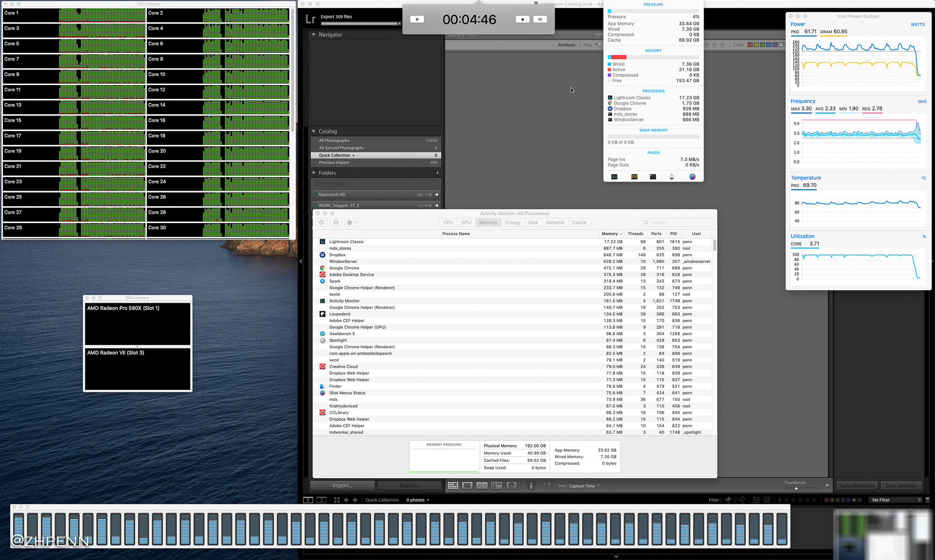The width and height of the screenshot is (935, 560).
Task: Switch Lightroom to Survey view
Action: pos(497,486)
